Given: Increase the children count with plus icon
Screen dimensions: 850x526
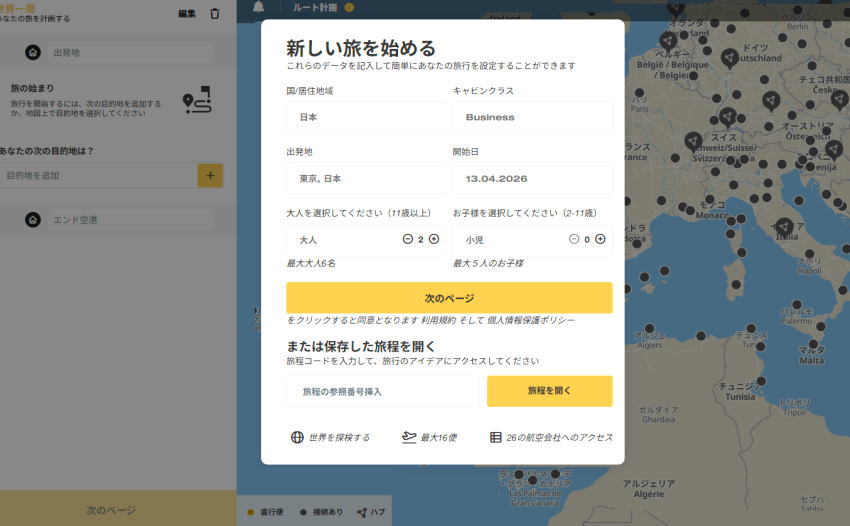Looking at the screenshot, I should click(x=601, y=239).
